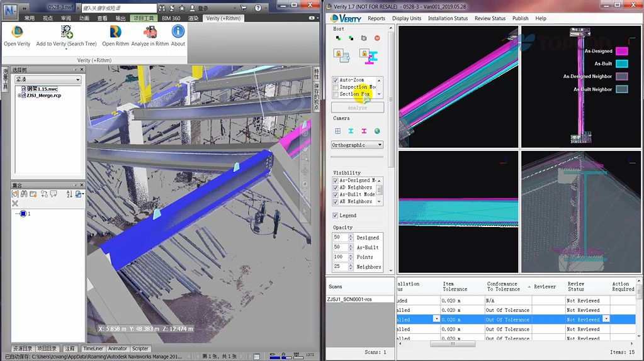Open the Review Status menu

[x=490, y=18]
